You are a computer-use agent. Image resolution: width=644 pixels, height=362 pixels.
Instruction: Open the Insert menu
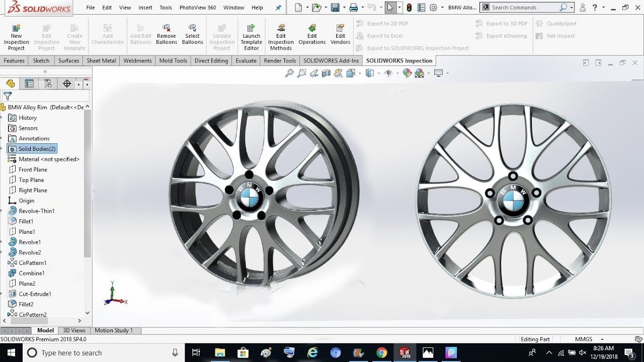click(x=145, y=8)
